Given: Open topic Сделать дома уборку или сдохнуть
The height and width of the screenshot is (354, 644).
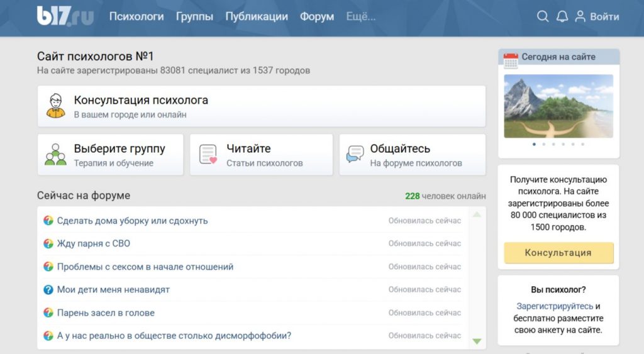Looking at the screenshot, I should [132, 221].
